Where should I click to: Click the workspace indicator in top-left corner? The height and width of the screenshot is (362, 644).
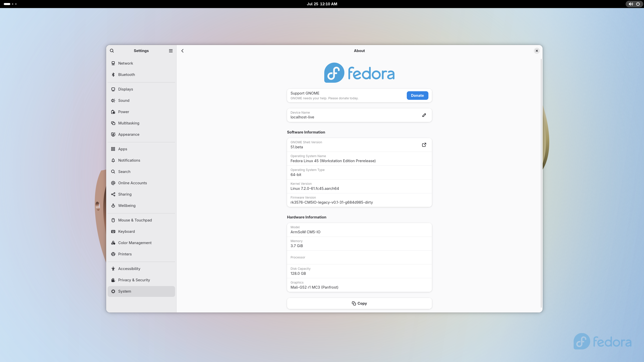tap(10, 4)
